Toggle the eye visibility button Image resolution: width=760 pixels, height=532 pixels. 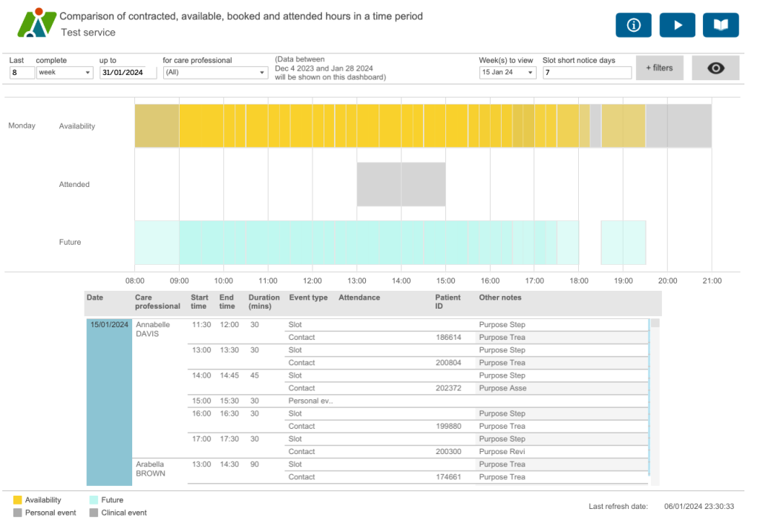click(x=715, y=68)
